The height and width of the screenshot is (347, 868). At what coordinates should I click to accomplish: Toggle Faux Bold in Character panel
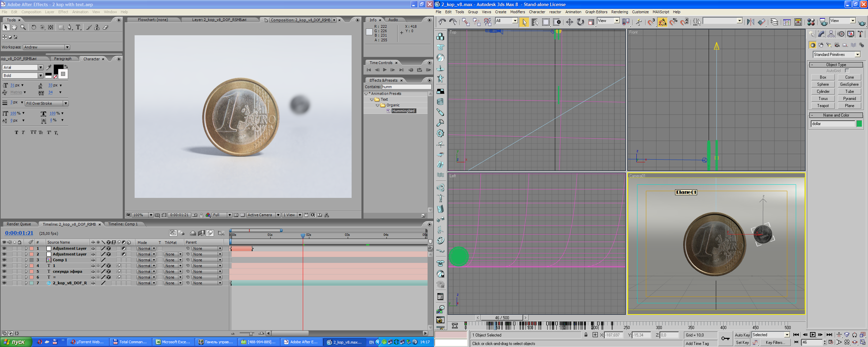(16, 132)
